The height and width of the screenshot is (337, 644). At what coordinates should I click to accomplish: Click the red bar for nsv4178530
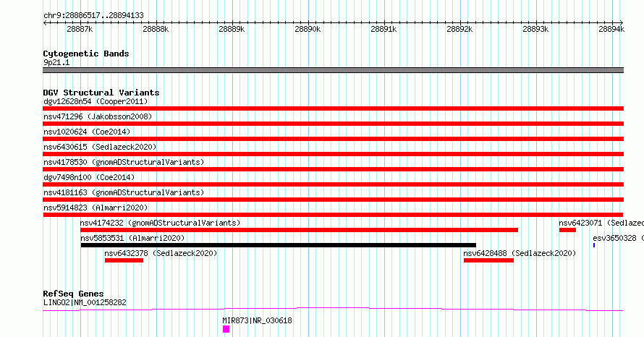(x=333, y=169)
